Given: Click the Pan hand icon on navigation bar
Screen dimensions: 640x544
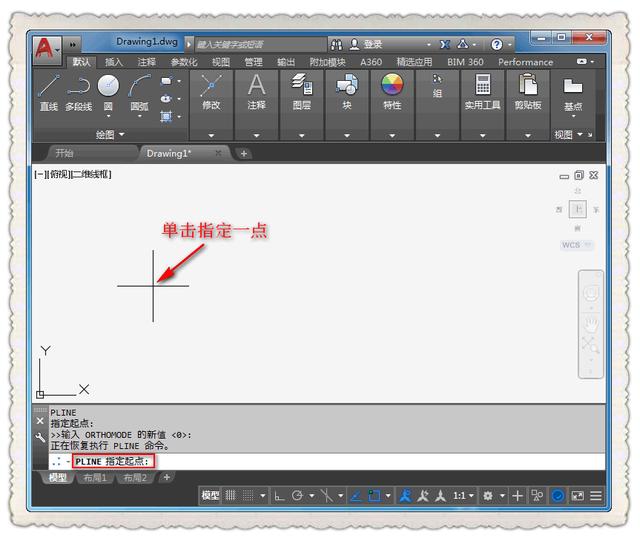Looking at the screenshot, I should click(591, 323).
